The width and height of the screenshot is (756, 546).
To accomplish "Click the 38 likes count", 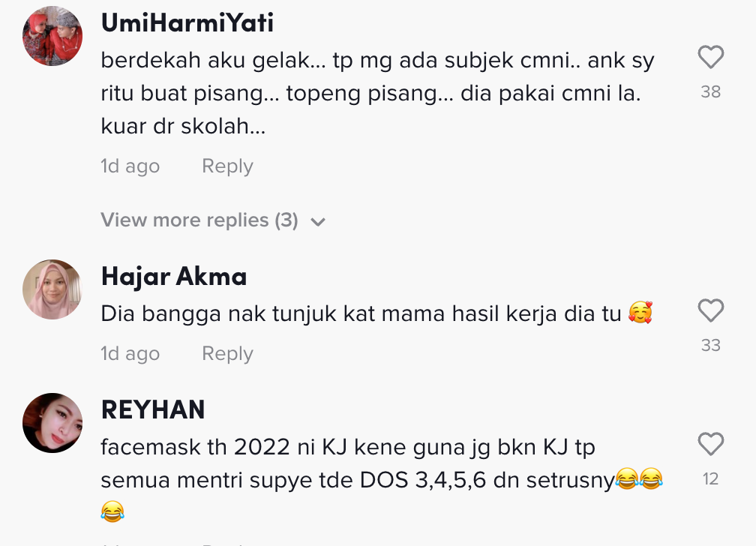I will [x=711, y=91].
